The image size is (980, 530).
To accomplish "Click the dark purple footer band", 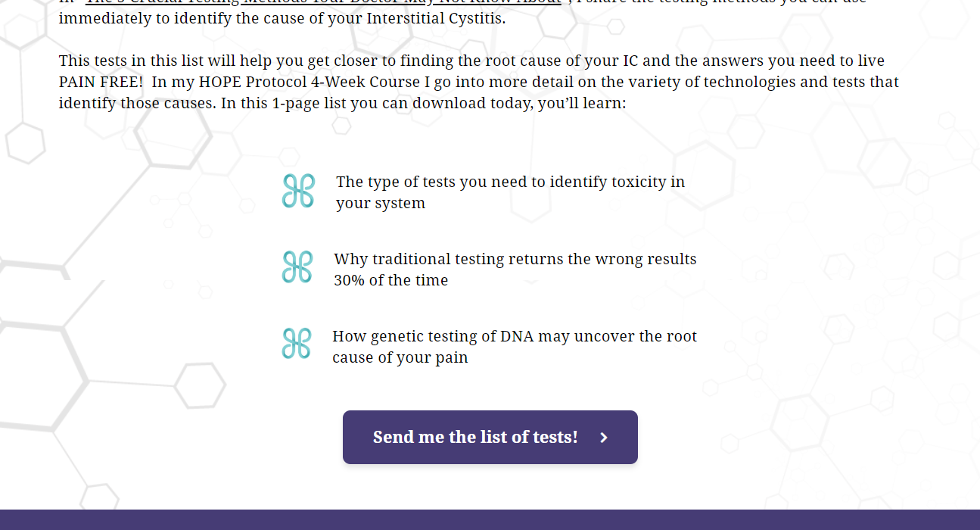I will [x=490, y=519].
